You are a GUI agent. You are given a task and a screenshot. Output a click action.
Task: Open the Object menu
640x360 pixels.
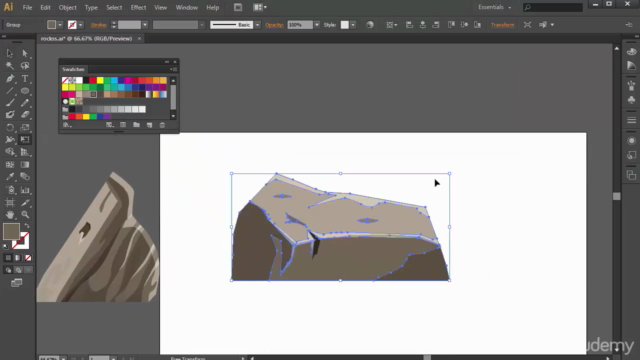point(67,7)
